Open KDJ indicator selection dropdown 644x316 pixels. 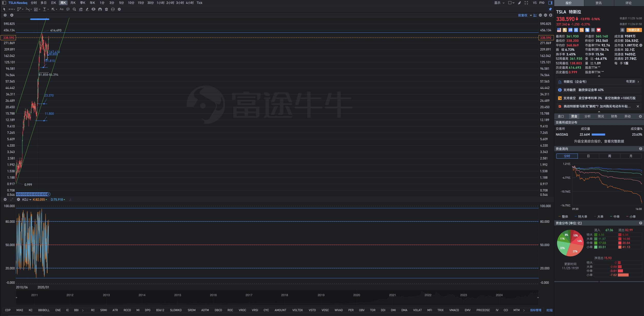27,200
